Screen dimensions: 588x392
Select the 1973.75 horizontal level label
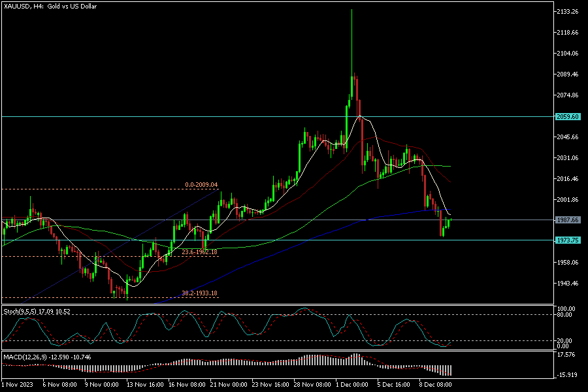(568, 240)
